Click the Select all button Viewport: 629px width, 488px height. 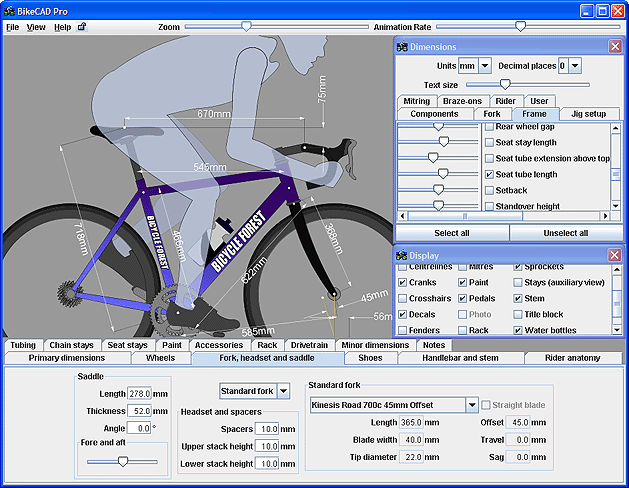[452, 232]
